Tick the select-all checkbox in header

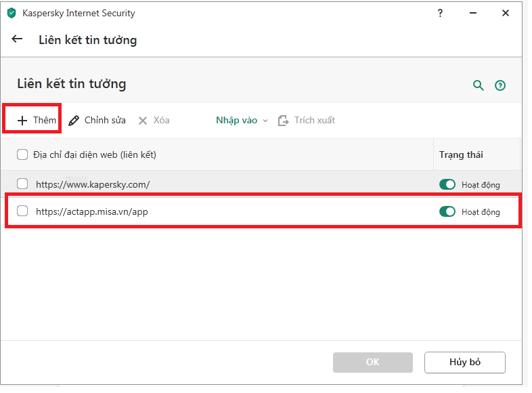coord(22,155)
